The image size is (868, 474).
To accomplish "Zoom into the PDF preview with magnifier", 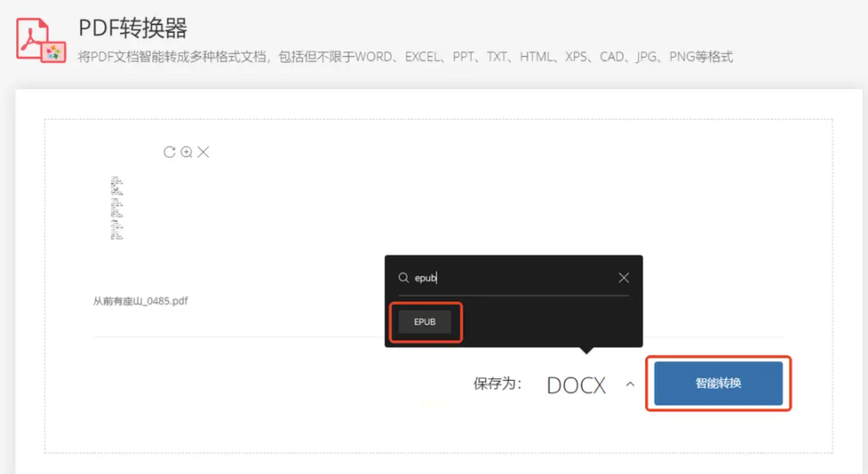I will 186,152.
